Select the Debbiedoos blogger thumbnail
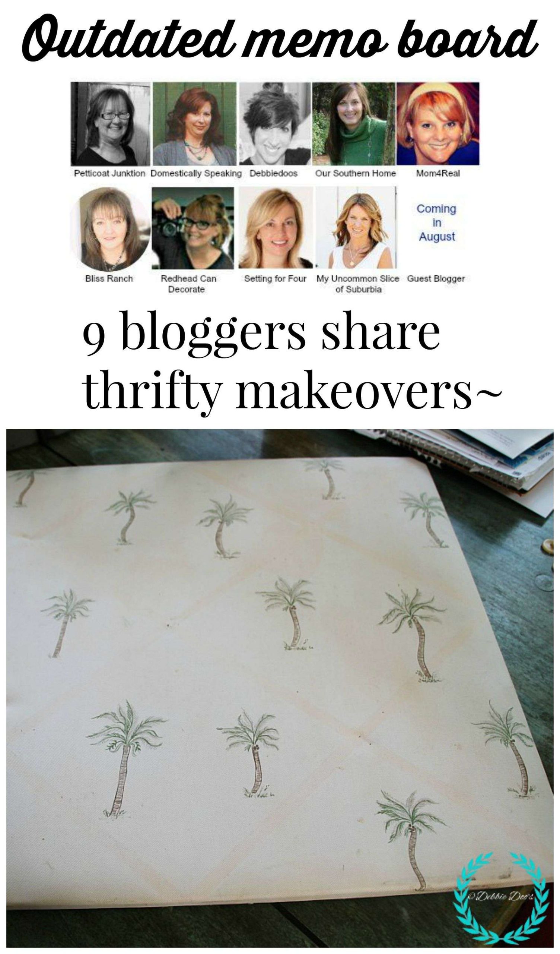Screen dimensions: 560x954 (x=275, y=124)
